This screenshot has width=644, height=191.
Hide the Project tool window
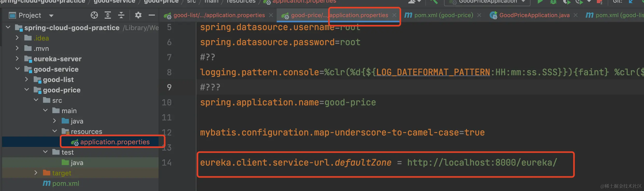[152, 15]
